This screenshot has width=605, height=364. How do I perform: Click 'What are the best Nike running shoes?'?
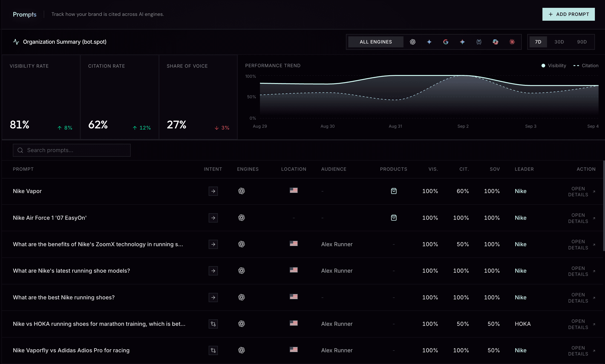64,297
